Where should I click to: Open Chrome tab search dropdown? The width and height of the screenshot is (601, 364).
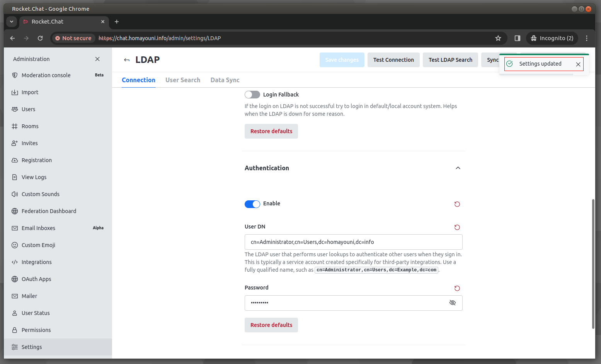12,22
